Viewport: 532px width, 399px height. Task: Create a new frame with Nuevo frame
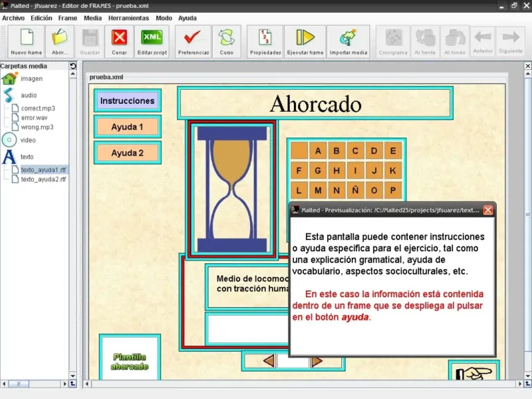coord(27,42)
